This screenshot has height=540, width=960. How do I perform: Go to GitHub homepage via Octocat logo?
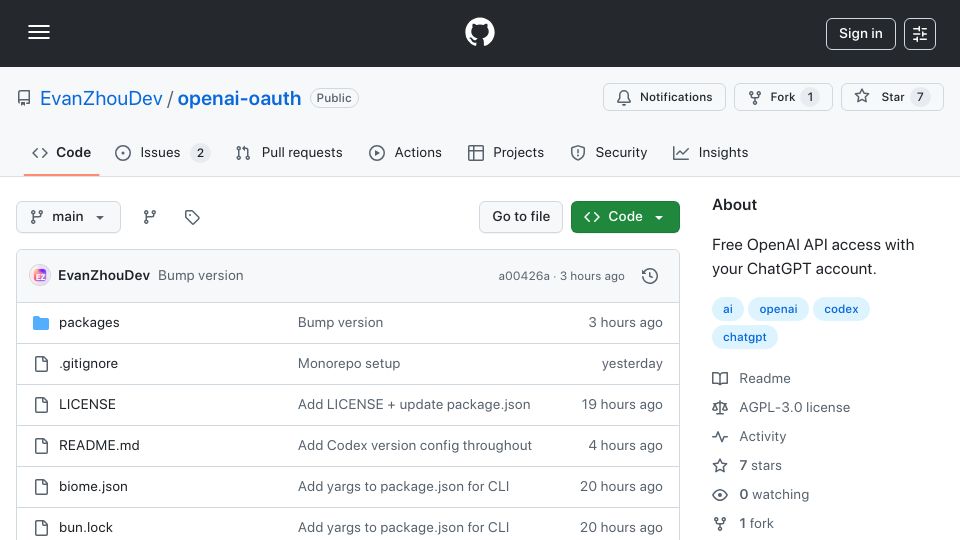click(479, 32)
